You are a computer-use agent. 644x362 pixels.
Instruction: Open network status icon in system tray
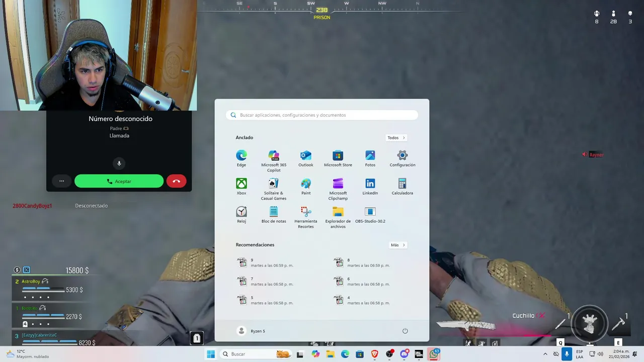click(592, 354)
